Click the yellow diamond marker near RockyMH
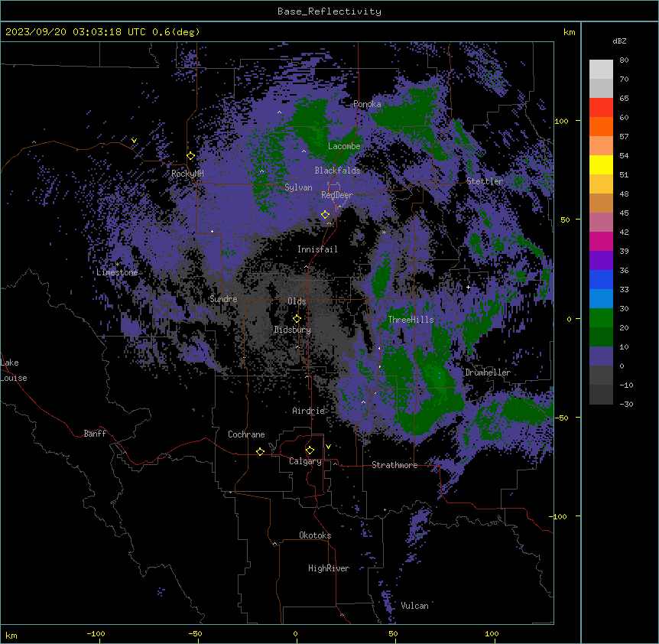 click(x=191, y=156)
